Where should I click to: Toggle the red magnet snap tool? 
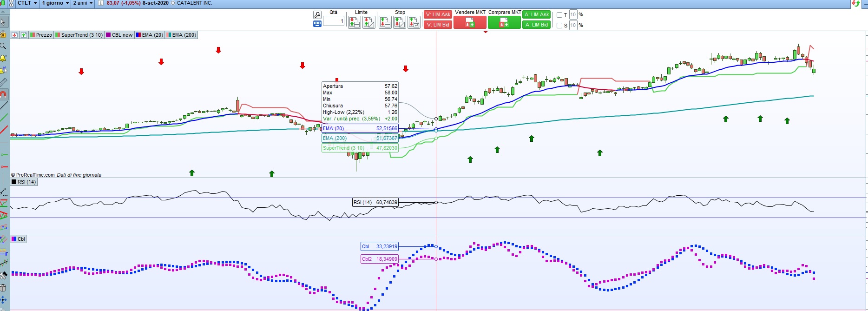click(x=3, y=94)
